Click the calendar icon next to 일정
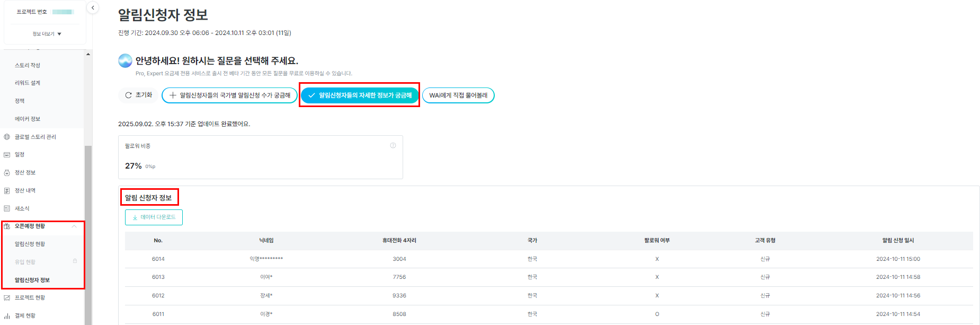Viewport: 980px width, 325px height. (x=7, y=155)
